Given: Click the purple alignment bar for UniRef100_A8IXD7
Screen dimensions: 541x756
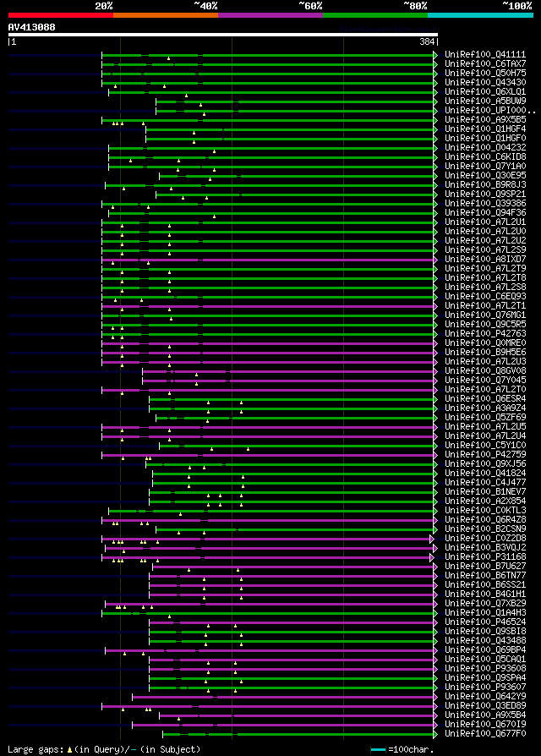Looking at the screenshot, I should point(267,260).
